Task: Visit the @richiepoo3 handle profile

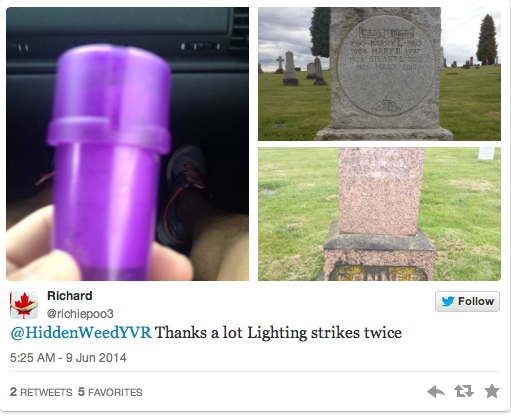Action: (x=80, y=314)
